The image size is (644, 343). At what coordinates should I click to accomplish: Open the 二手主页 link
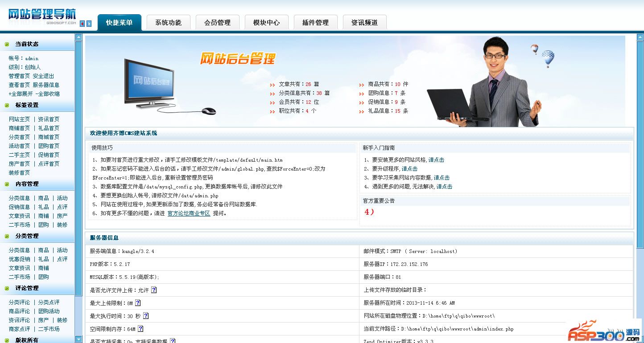[19, 155]
